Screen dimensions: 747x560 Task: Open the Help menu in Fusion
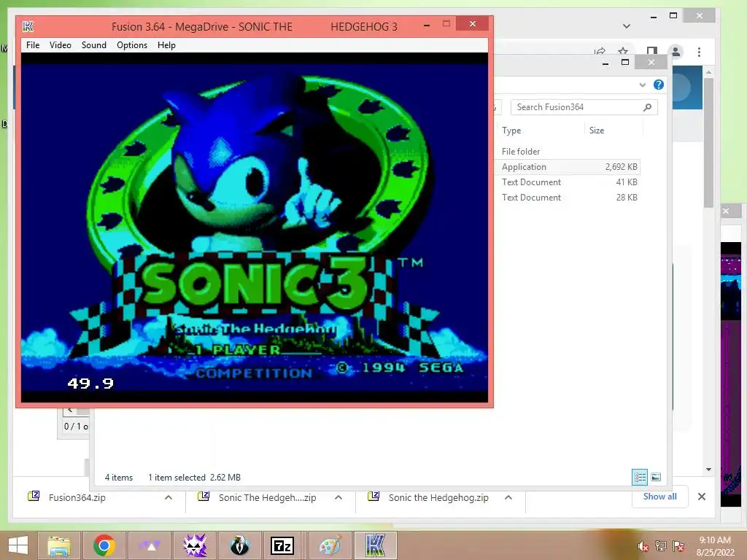167,45
